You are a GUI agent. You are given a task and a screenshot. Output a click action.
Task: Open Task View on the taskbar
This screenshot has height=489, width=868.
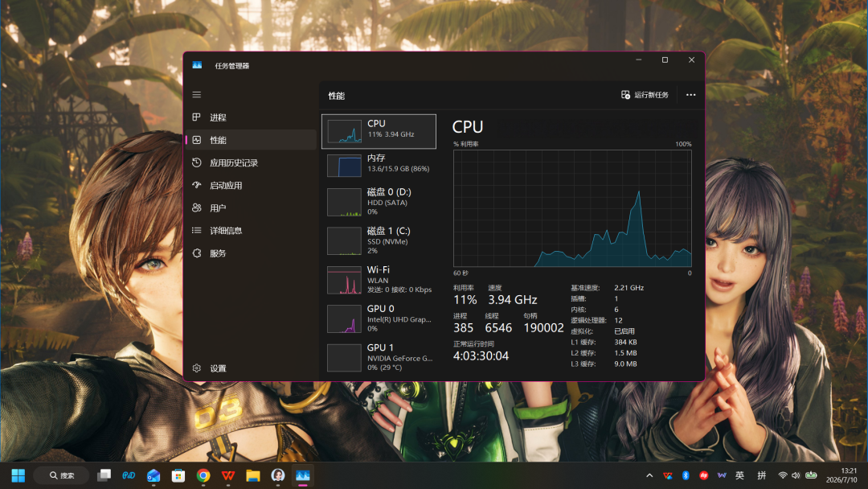click(104, 475)
